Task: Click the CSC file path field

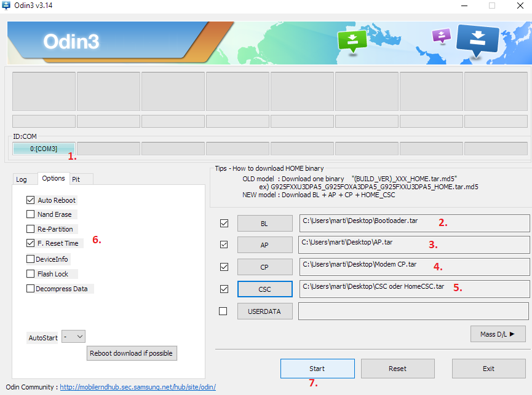Action: coord(413,288)
